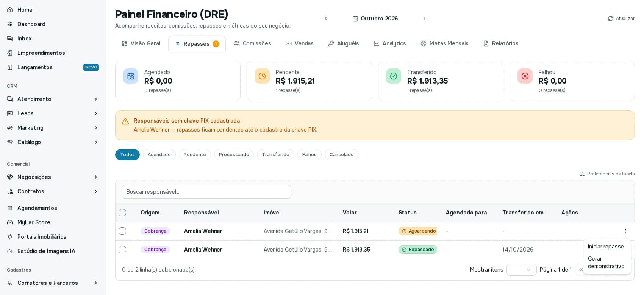Show all repasses with Todos filter
The height and width of the screenshot is (295, 644).
coord(127,155)
